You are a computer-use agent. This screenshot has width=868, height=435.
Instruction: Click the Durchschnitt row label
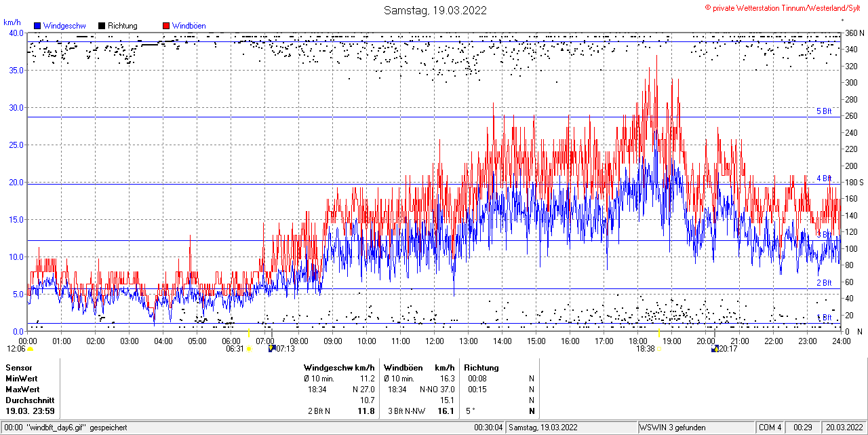(x=30, y=400)
